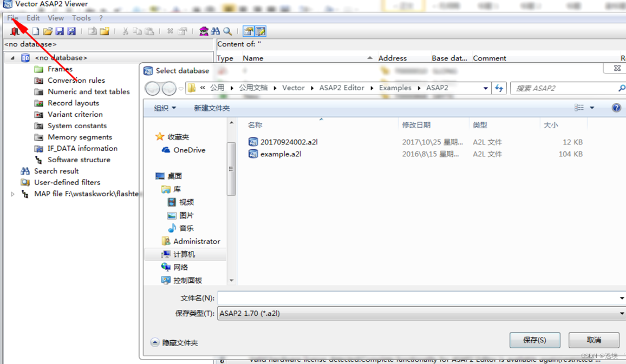Open Administrator folder in navigation pane
Viewport: 626px width, 364px height.
click(191, 241)
